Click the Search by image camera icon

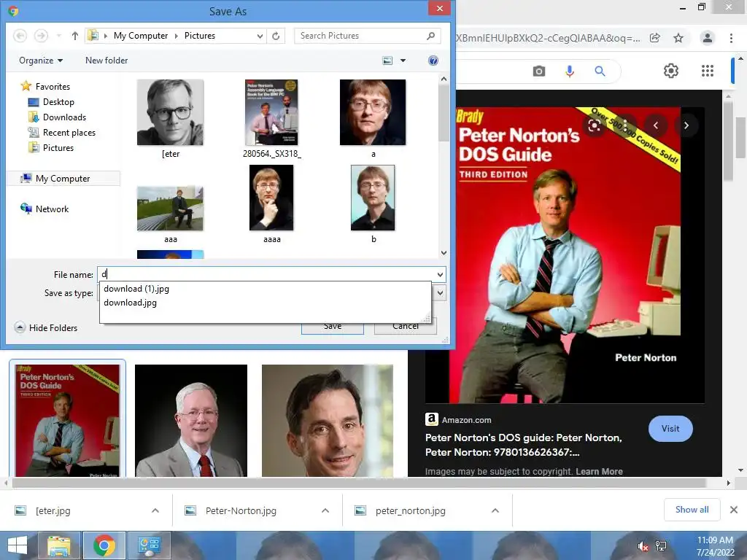pos(539,71)
